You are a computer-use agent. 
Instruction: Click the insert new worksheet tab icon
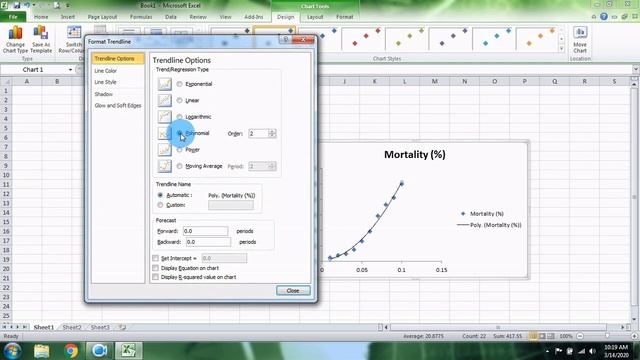(x=122, y=327)
